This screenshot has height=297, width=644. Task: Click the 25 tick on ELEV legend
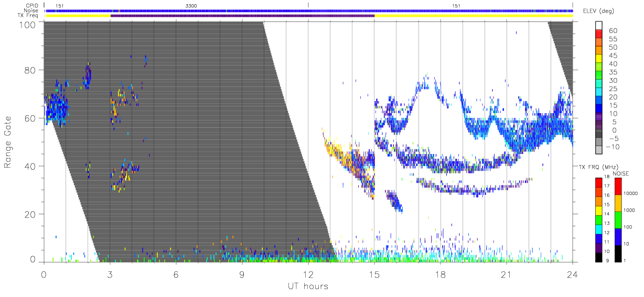(x=613, y=89)
